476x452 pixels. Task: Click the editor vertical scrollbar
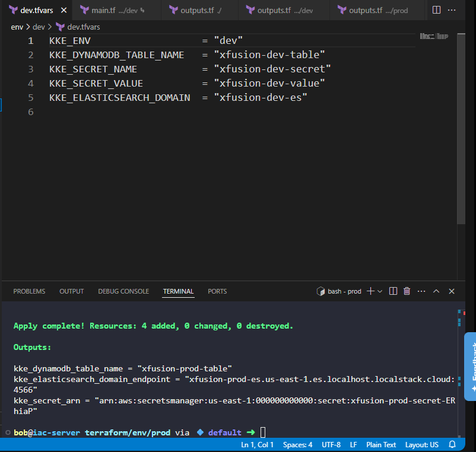point(461,129)
